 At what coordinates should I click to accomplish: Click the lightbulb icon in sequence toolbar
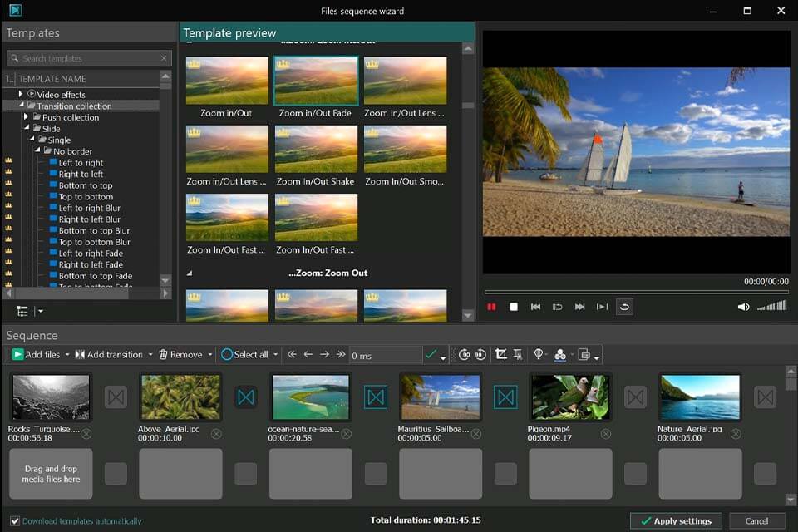[x=538, y=354]
